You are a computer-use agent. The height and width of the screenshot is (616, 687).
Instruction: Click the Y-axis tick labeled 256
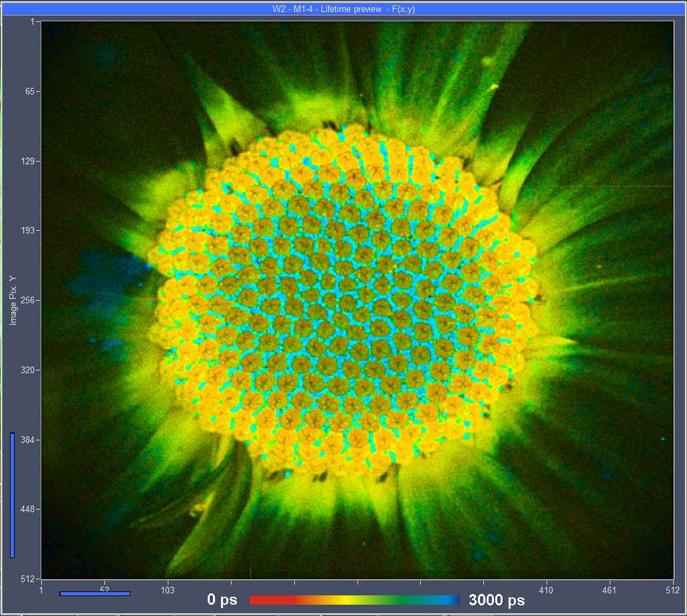click(27, 300)
